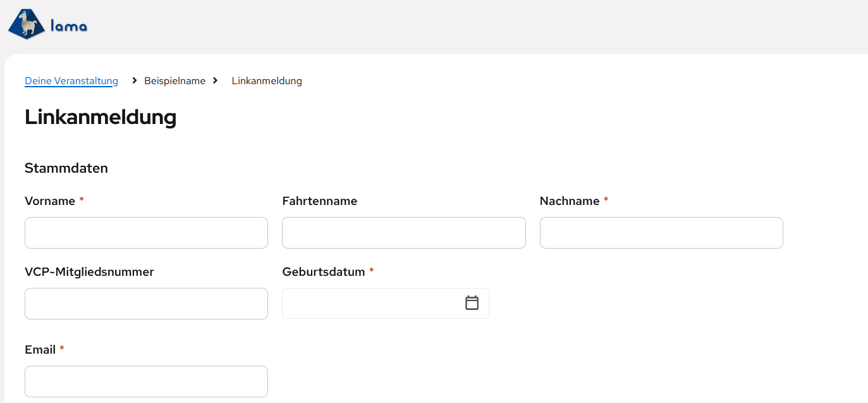The height and width of the screenshot is (403, 868).
Task: Click the chevron after Beispielname
Action: pos(215,80)
